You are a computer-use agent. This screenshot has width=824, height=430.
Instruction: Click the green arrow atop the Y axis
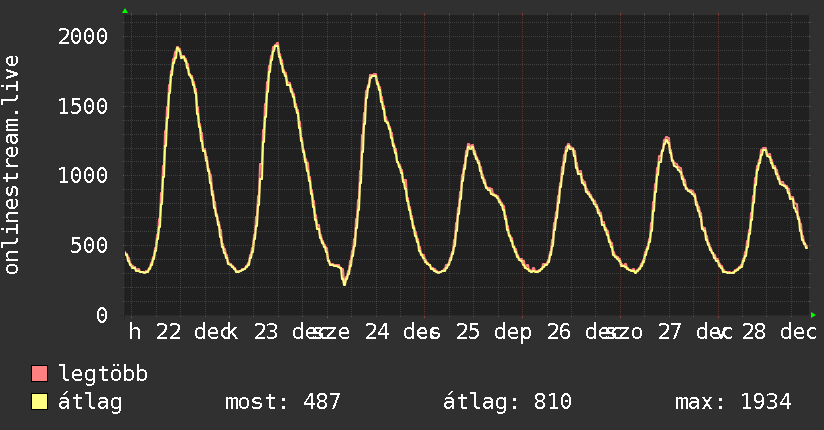[125, 11]
